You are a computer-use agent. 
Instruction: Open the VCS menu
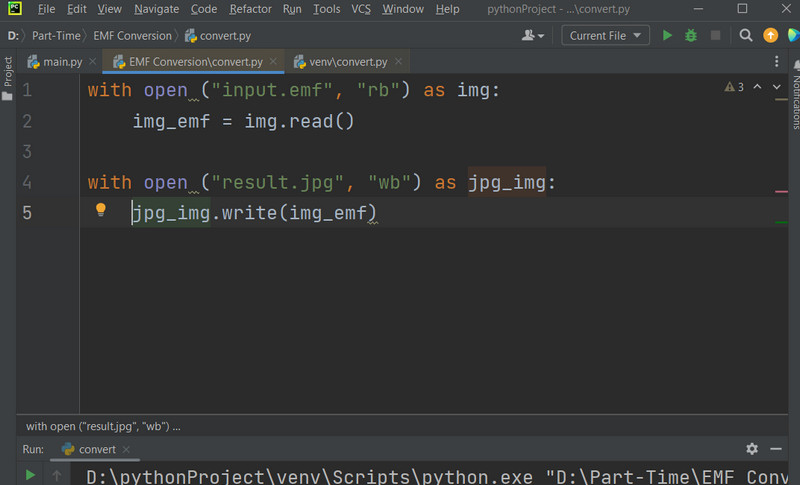[x=361, y=9]
